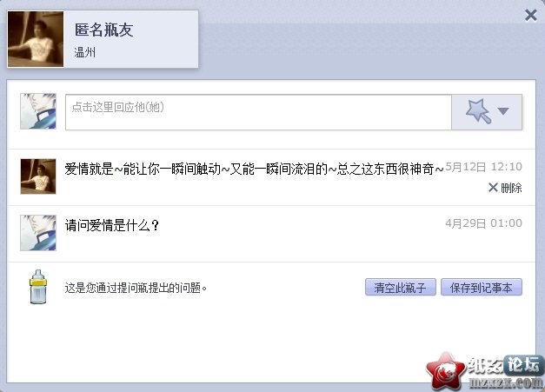The height and width of the screenshot is (392, 545).
Task: Click the baby bottle icon
Action: (38, 287)
